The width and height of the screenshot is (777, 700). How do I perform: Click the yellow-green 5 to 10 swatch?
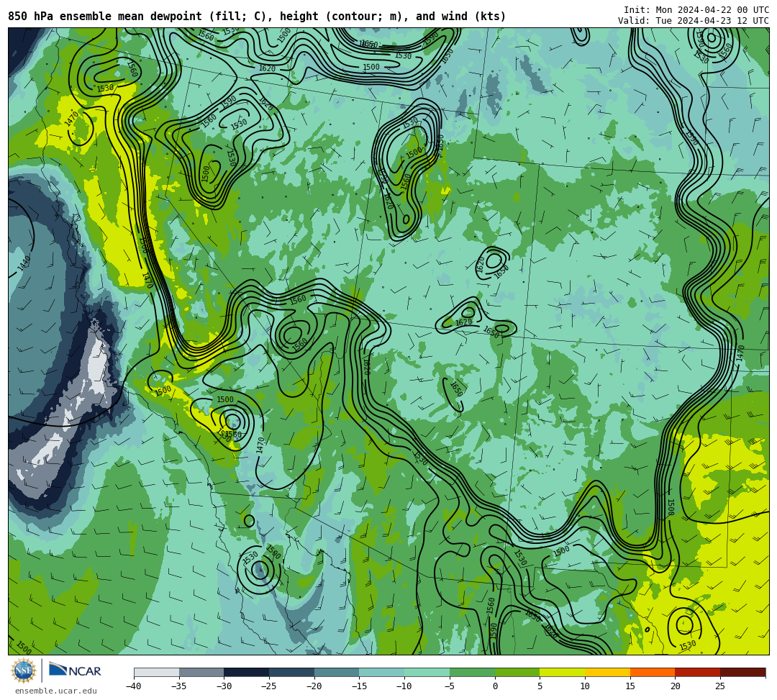pos(562,672)
